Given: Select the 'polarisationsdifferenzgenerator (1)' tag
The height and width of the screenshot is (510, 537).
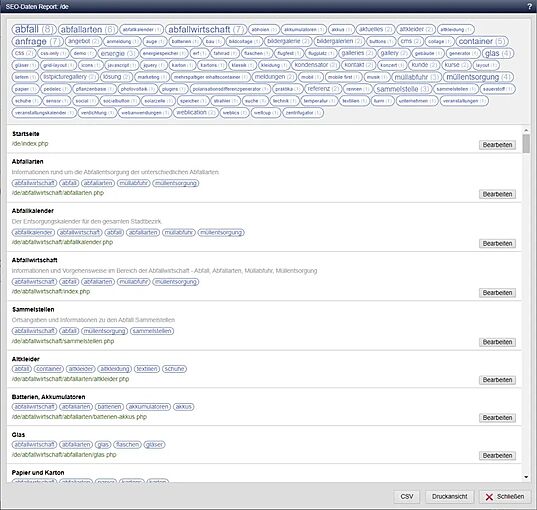Looking at the screenshot, I should (x=230, y=89).
